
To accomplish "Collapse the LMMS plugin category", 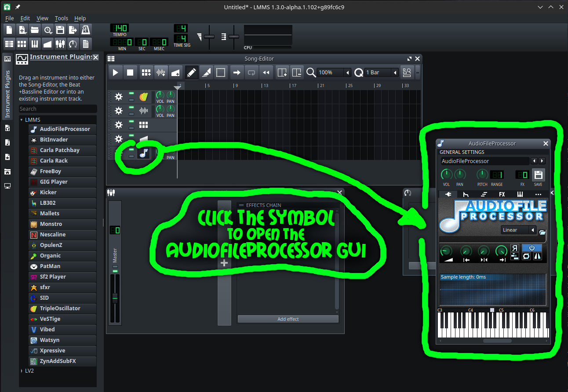I will [21, 119].
